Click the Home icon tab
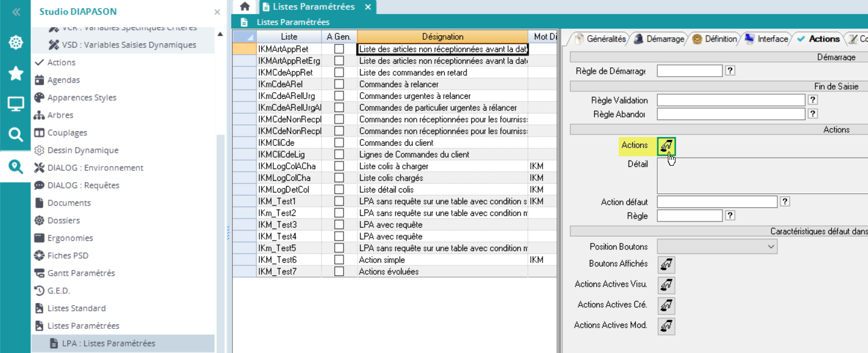This screenshot has width=868, height=353. point(245,6)
